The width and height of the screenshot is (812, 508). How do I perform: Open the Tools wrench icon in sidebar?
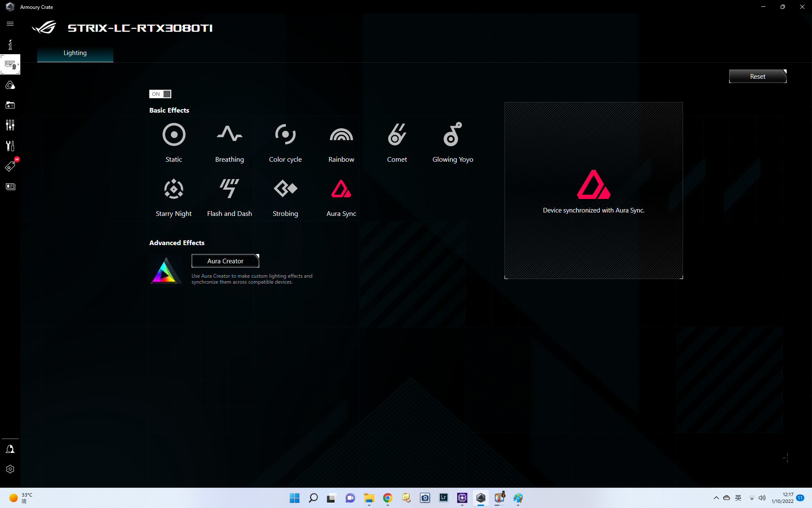tap(10, 146)
